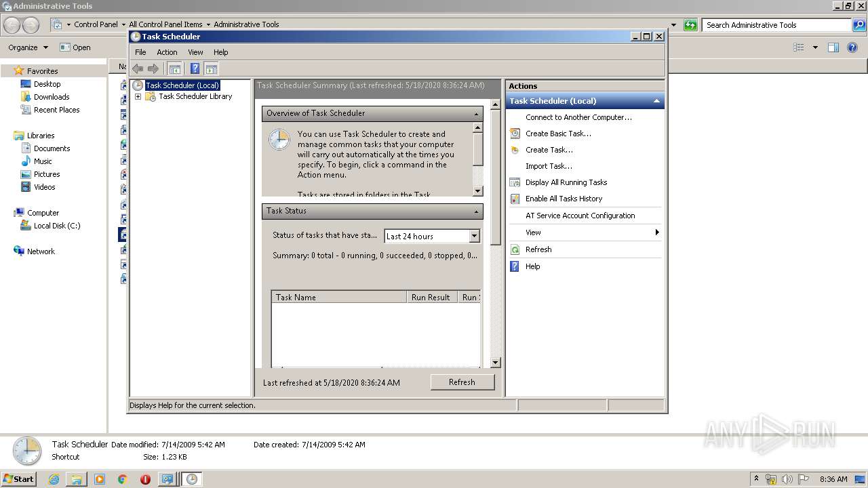The width and height of the screenshot is (868, 488).
Task: Open the address bar history dropdown arrow
Action: (x=673, y=25)
